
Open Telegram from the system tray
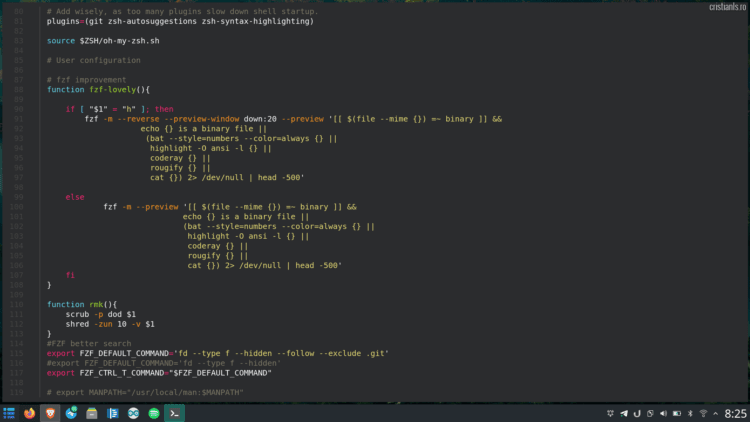[624, 413]
